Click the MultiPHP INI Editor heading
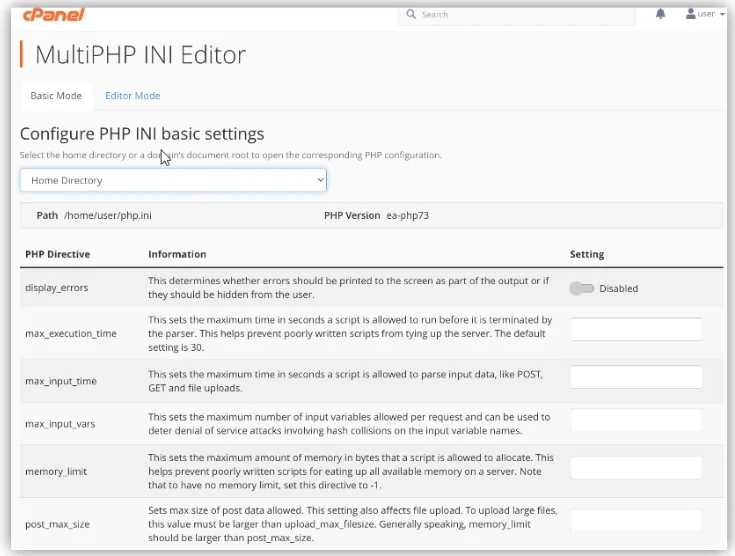The image size is (735, 556). point(140,55)
